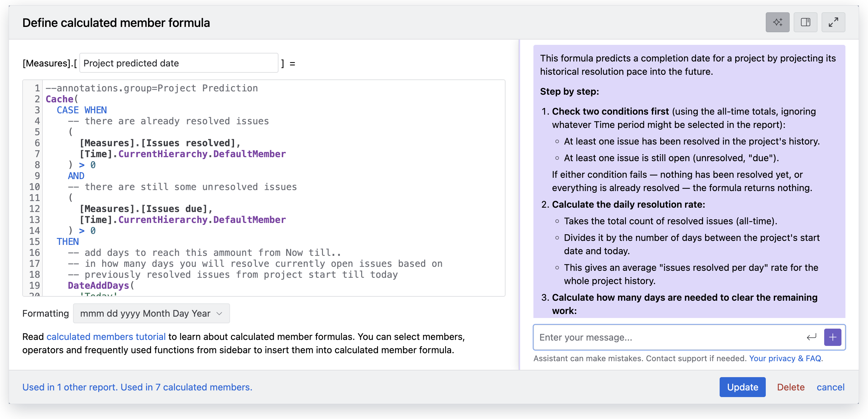The height and width of the screenshot is (419, 868).
Task: Click line 7 DefaultMember text
Action: click(x=249, y=154)
